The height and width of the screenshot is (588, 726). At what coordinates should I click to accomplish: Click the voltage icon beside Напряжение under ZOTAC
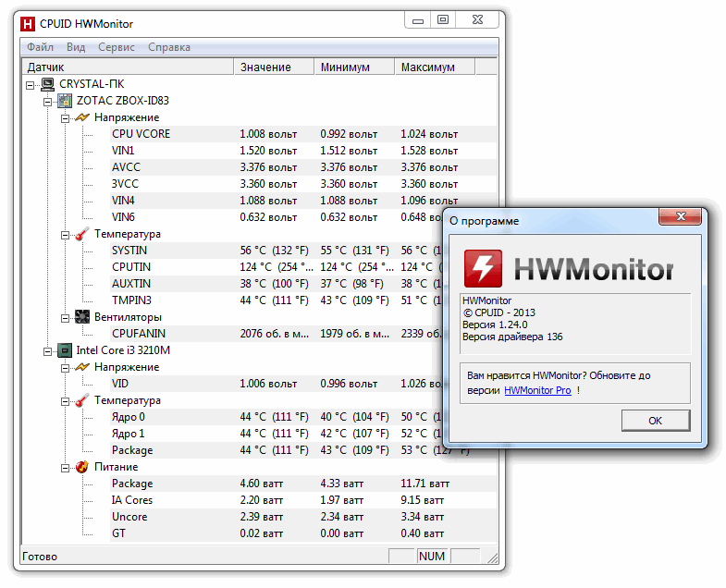point(82,117)
